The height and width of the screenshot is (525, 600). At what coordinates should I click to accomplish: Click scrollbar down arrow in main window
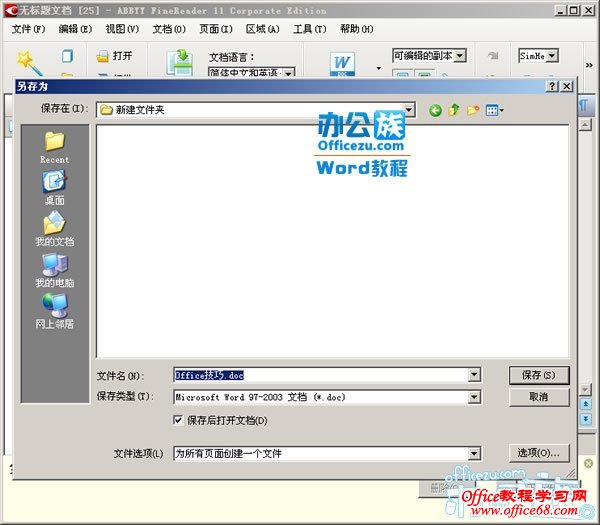pos(585,390)
